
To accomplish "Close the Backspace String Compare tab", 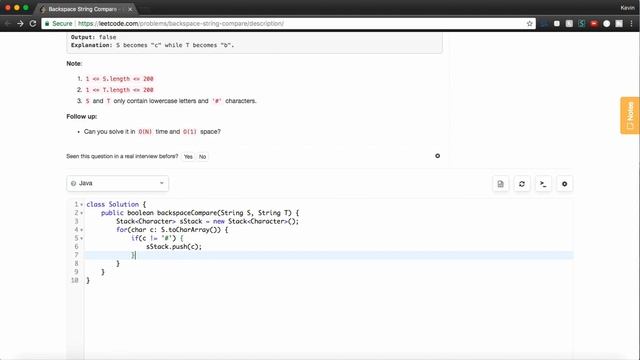I will [x=130, y=9].
